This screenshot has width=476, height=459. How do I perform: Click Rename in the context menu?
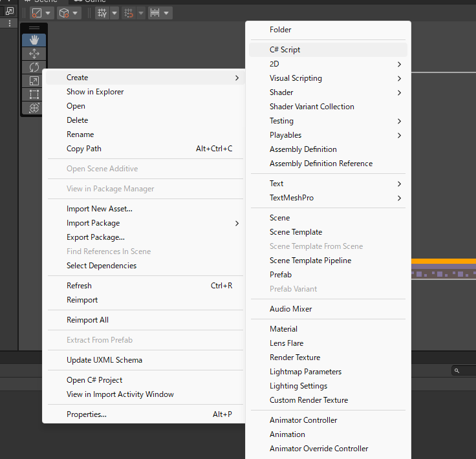[145, 134]
